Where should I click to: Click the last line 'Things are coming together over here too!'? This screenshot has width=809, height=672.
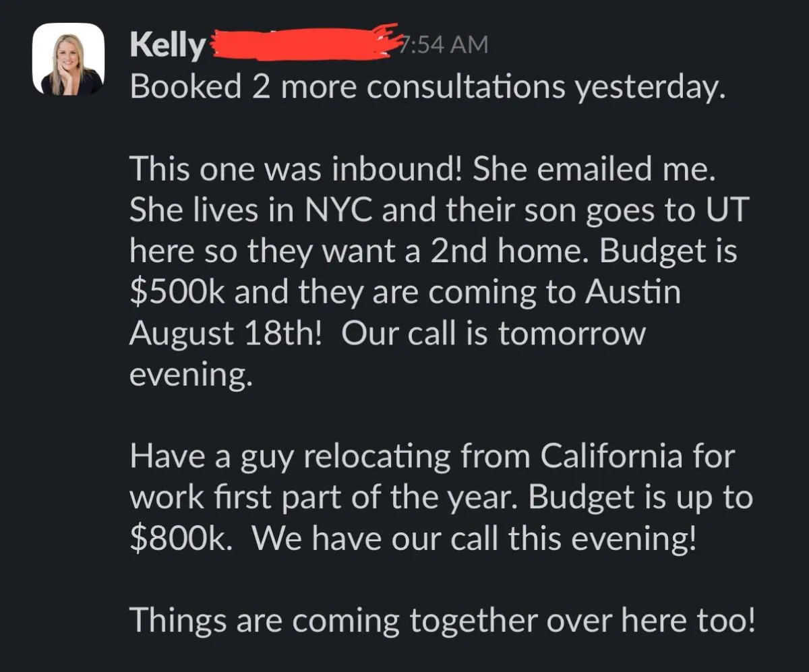click(x=442, y=621)
